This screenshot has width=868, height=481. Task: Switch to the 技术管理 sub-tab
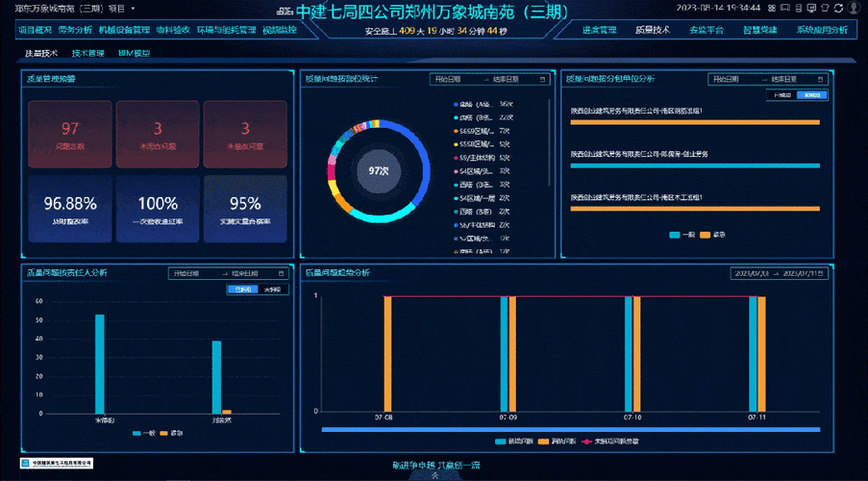(88, 54)
